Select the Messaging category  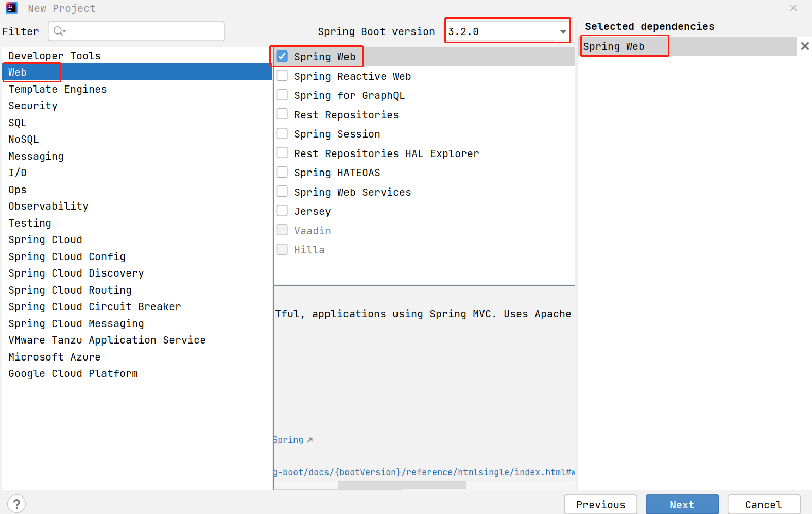pos(136,156)
